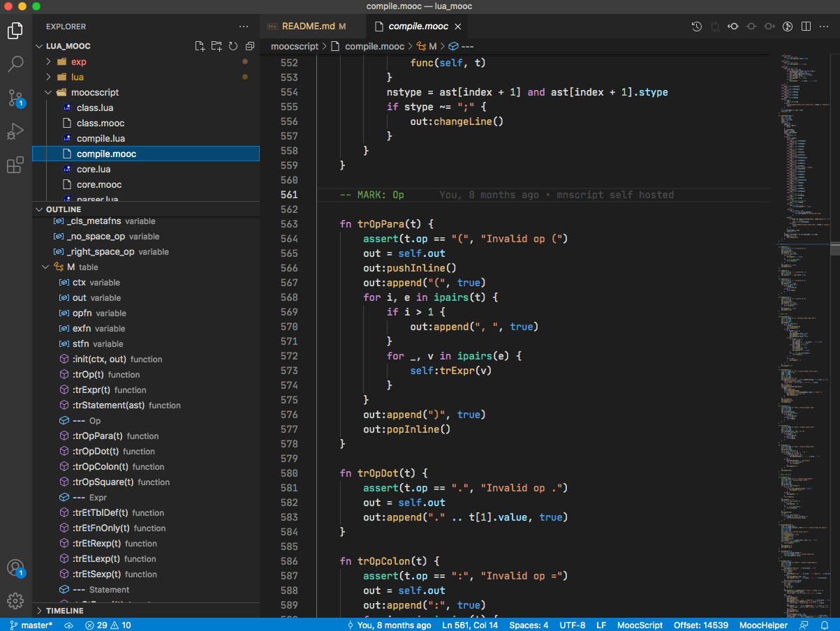Image resolution: width=840 pixels, height=631 pixels.
Task: Select language mode MoocScript
Action: coord(640,625)
